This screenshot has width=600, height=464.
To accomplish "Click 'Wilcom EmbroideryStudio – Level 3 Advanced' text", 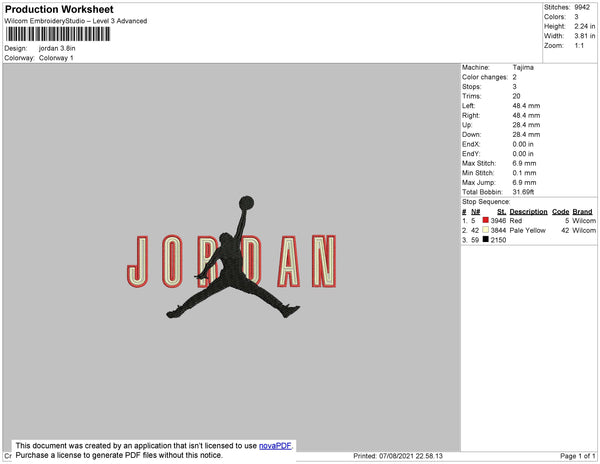I will [x=76, y=21].
